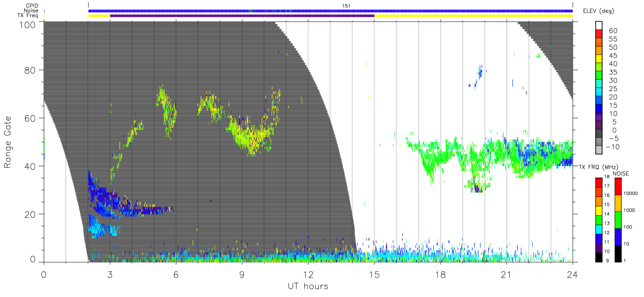Click the 60 tick on Range Gate axis
The width and height of the screenshot is (644, 297).
pos(30,118)
